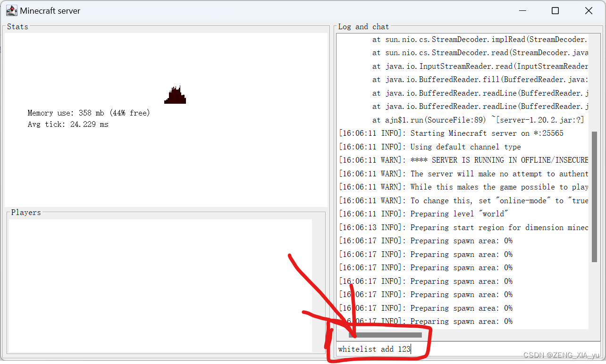
Task: Click the 'at java.io.BufferedReader.fill' stack trace line
Action: 480,80
